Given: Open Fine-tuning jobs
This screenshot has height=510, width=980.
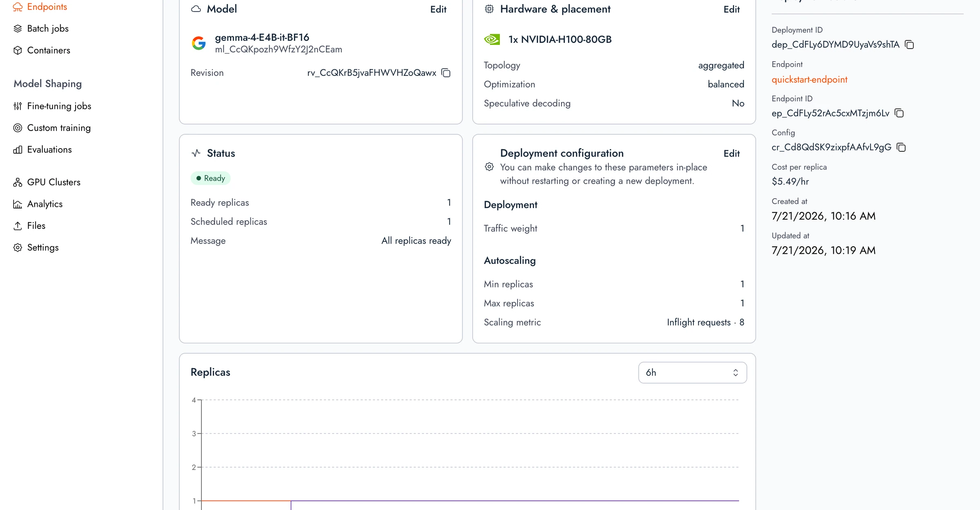Looking at the screenshot, I should click(x=59, y=106).
